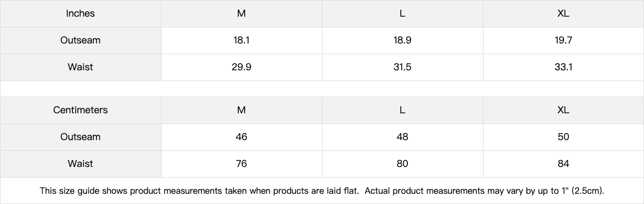Click the Inches header cell
This screenshot has height=204, width=644.
pyautogui.click(x=80, y=13)
